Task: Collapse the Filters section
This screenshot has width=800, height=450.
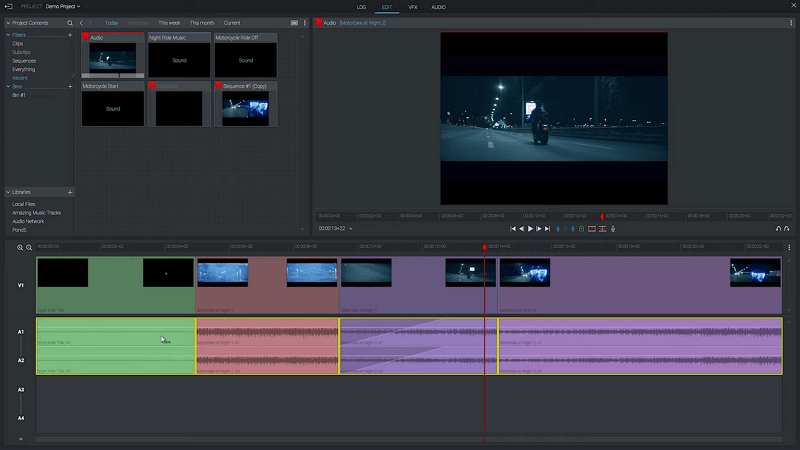Action: (8, 35)
